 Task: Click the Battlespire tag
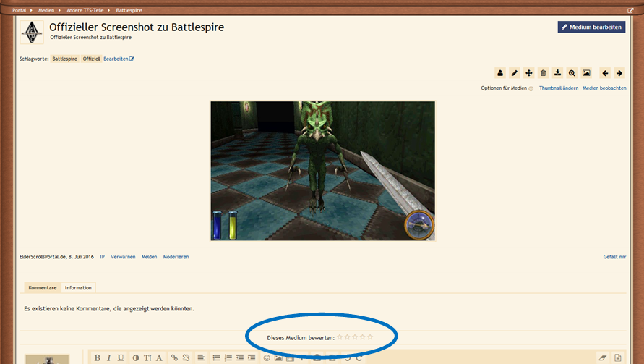pos(64,59)
